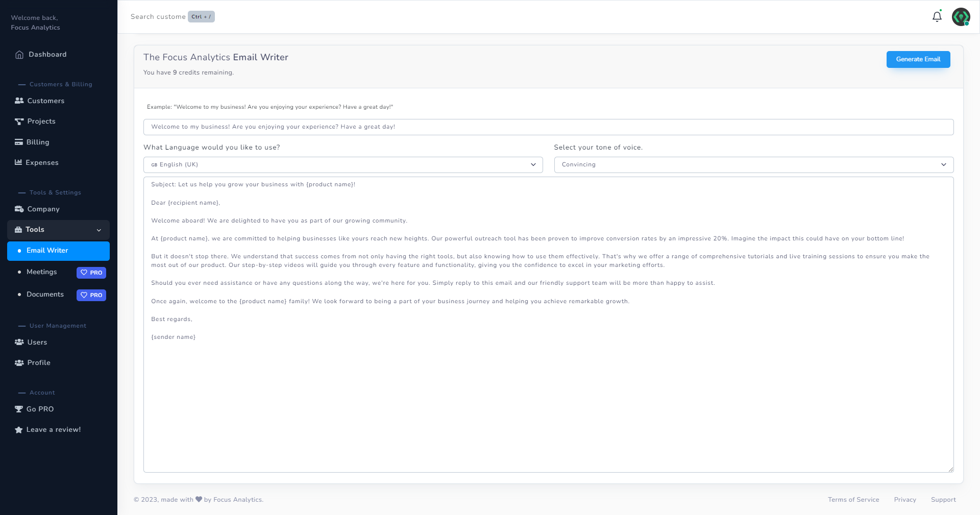The width and height of the screenshot is (980, 515).
Task: Select Email Writer in the sidebar
Action: pos(47,251)
